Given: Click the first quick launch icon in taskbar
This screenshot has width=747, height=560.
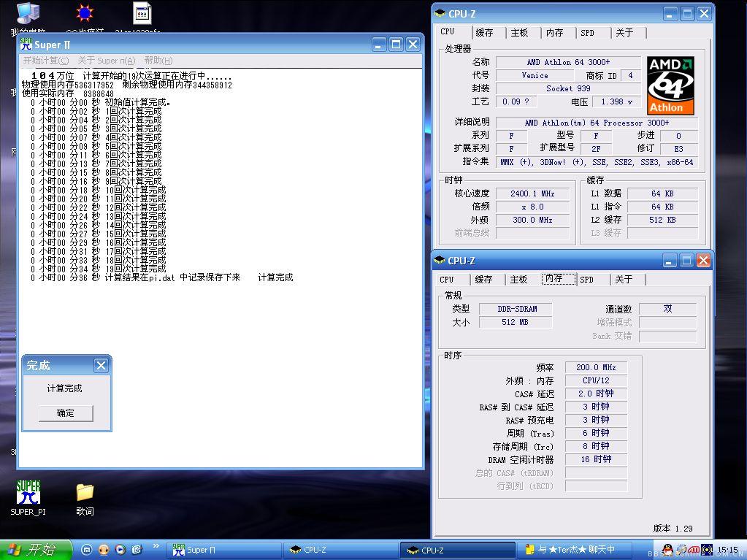Looking at the screenshot, I should click(x=86, y=550).
